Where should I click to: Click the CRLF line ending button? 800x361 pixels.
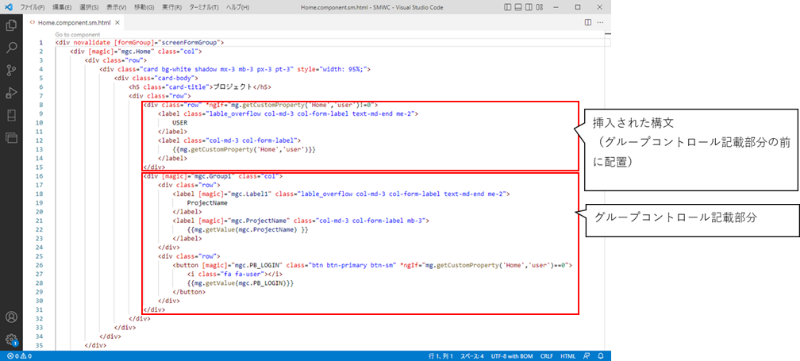pyautogui.click(x=546, y=356)
